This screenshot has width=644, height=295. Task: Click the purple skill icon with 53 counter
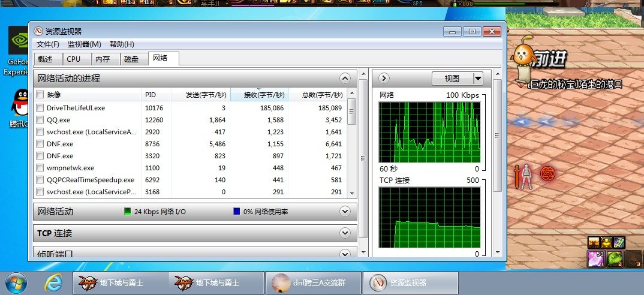[596, 259]
